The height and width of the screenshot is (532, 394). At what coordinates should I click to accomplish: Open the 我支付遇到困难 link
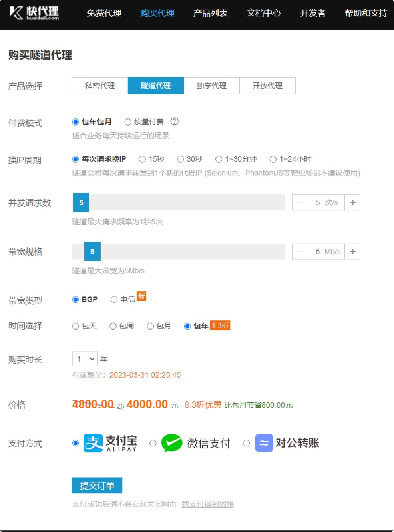click(208, 504)
